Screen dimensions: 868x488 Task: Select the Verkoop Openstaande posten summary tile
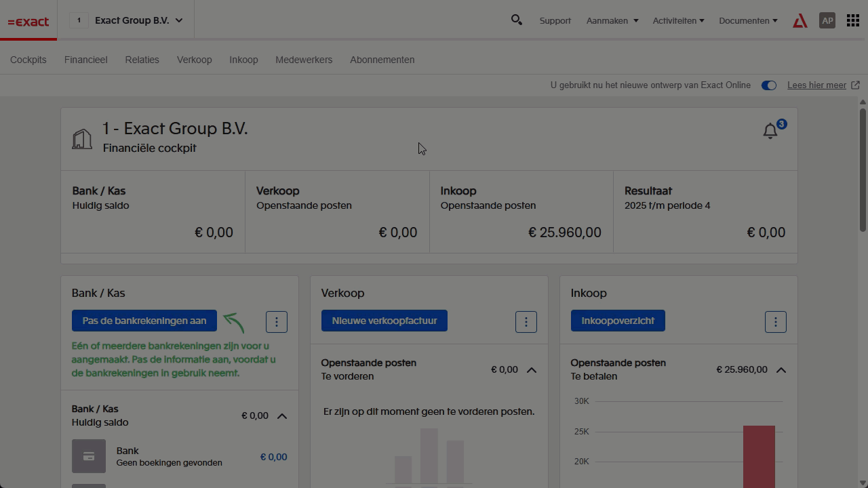(x=337, y=211)
